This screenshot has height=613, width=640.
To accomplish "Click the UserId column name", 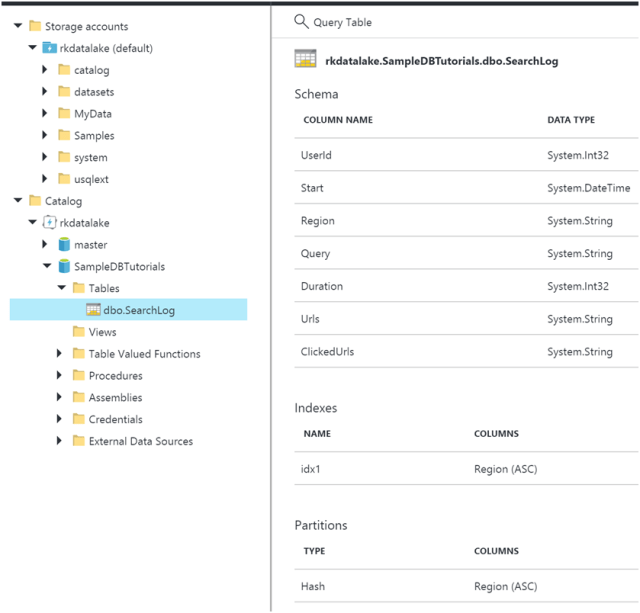I will click(x=316, y=155).
